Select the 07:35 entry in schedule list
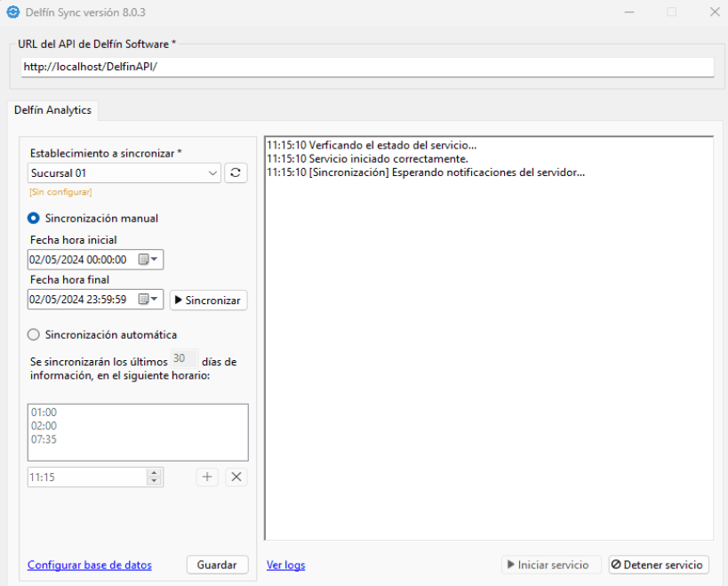This screenshot has width=728, height=586. 44,439
